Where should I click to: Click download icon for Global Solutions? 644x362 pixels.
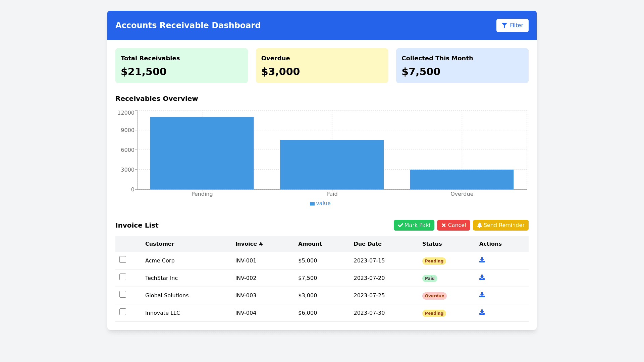[x=482, y=295]
